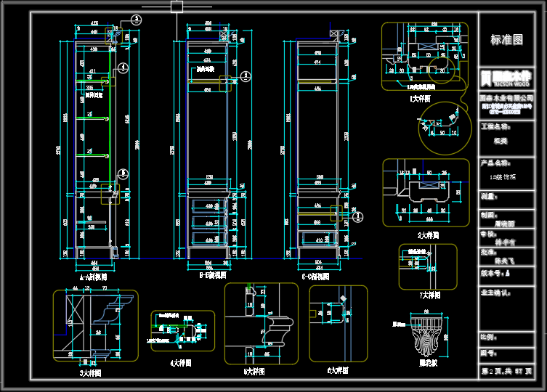This screenshot has width=547, height=392.
Task: Select the circular enlarged detail under 1大样图
Action: (445, 128)
